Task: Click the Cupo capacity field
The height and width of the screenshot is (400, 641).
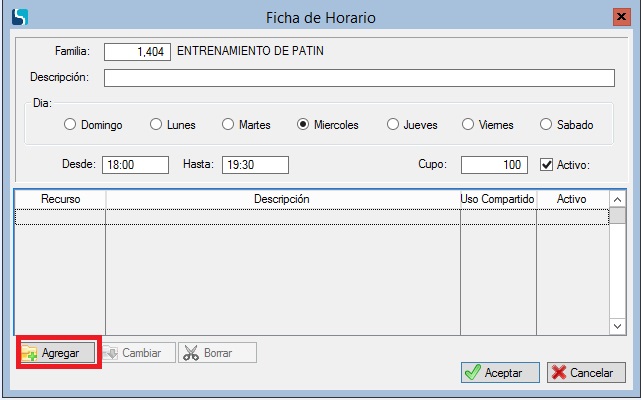Action: [x=494, y=165]
